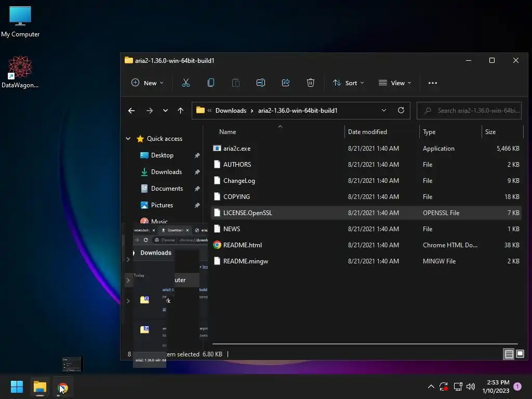
Task: Open Pictures in Quick access
Action: [162, 205]
